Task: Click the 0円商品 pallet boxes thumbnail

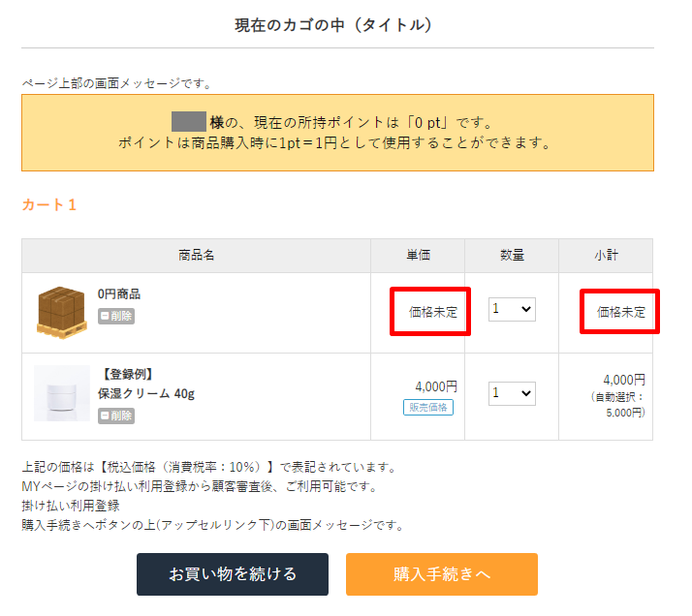Action: click(x=62, y=311)
